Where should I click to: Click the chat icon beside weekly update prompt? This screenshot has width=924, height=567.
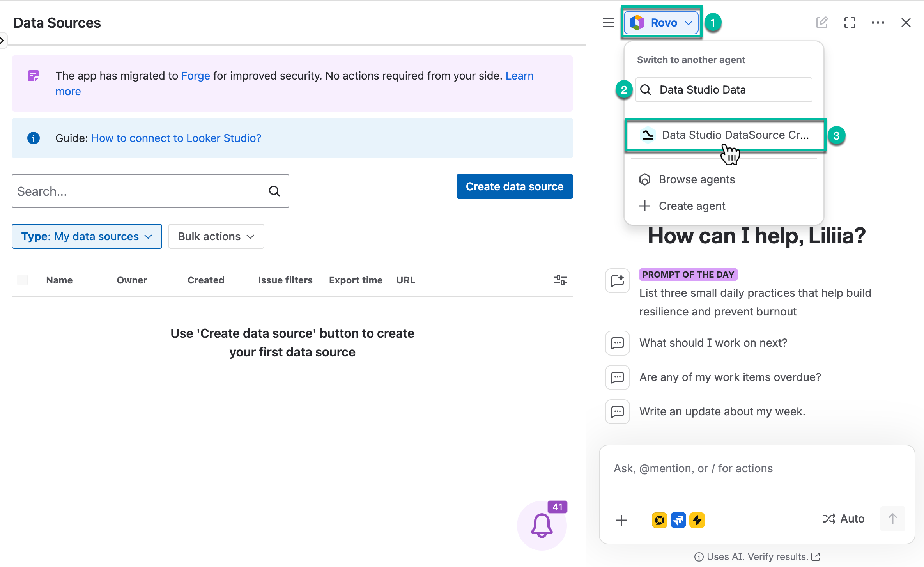coord(618,412)
